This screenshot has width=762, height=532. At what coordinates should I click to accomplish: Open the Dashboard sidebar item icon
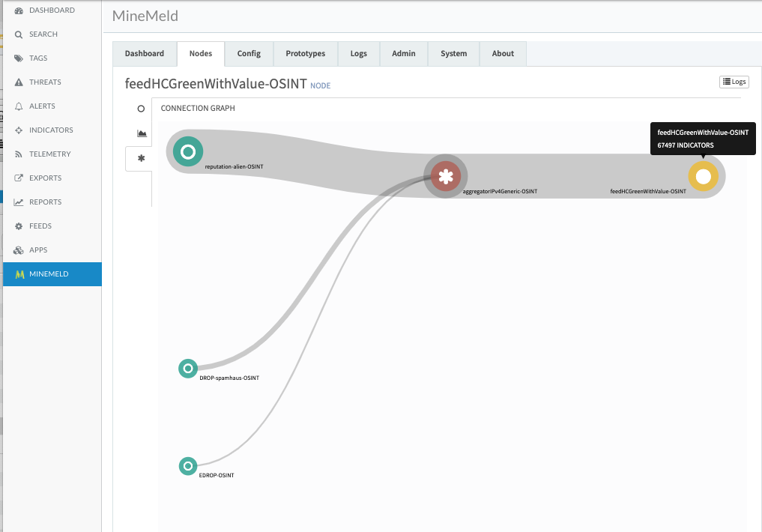pyautogui.click(x=19, y=10)
